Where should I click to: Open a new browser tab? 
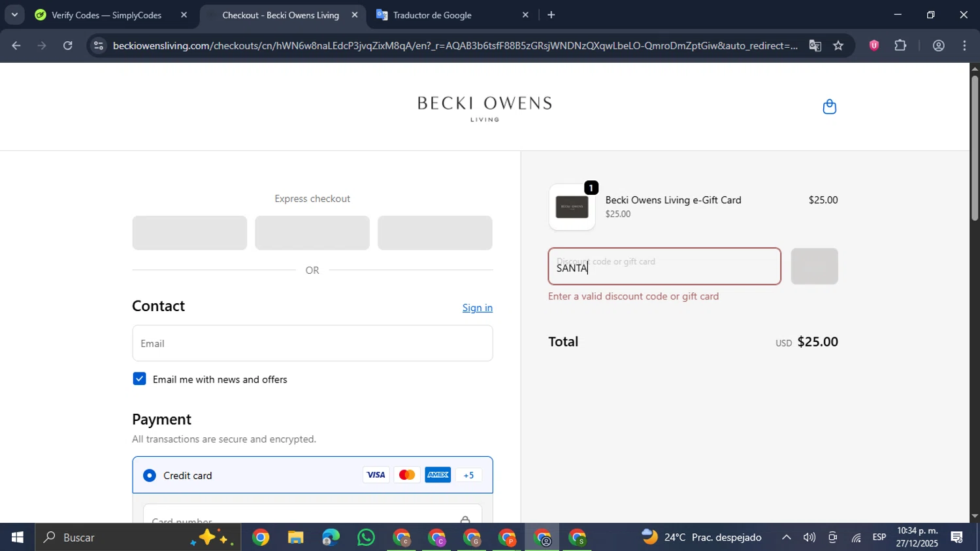[x=551, y=14]
